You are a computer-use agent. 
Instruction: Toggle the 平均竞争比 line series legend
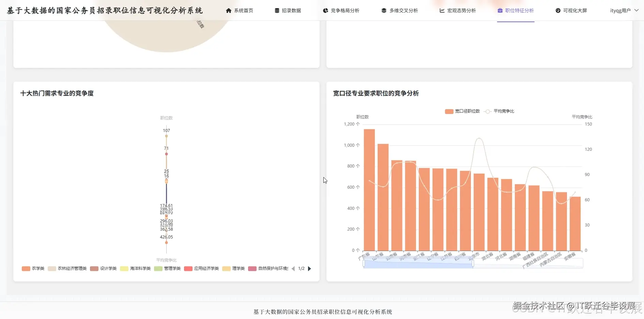pyautogui.click(x=499, y=111)
